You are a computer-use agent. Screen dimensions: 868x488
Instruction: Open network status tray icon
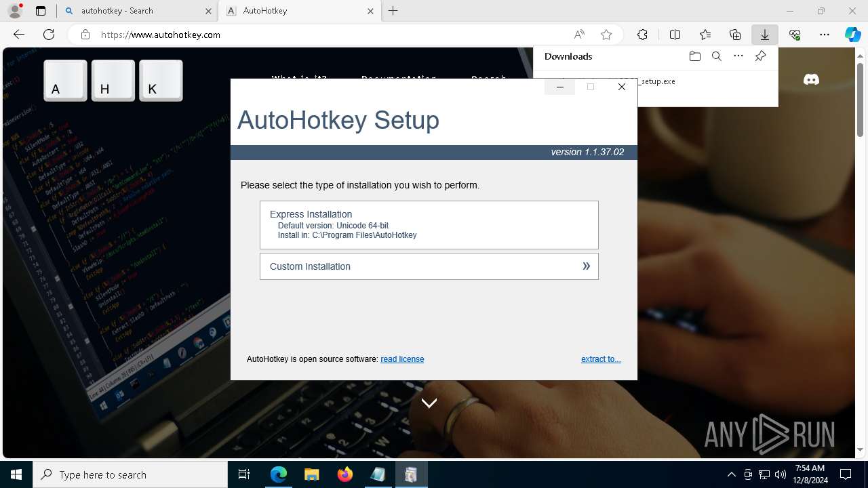tap(764, 474)
